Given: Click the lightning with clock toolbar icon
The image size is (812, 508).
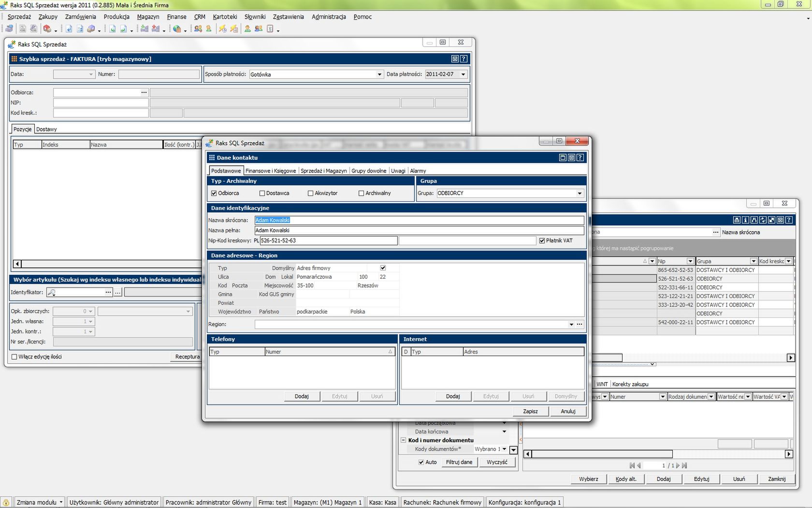Looking at the screenshot, I should 222,29.
